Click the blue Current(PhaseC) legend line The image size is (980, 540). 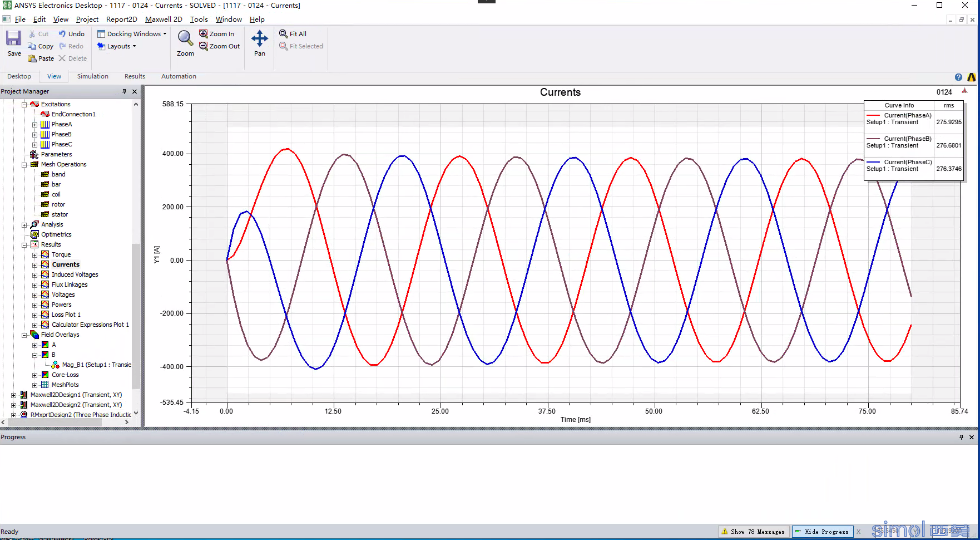[873, 162]
